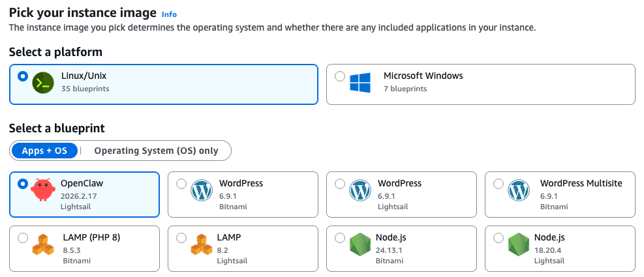Switch to Operating System (OS) only tab
The image size is (644, 277).
click(x=156, y=151)
